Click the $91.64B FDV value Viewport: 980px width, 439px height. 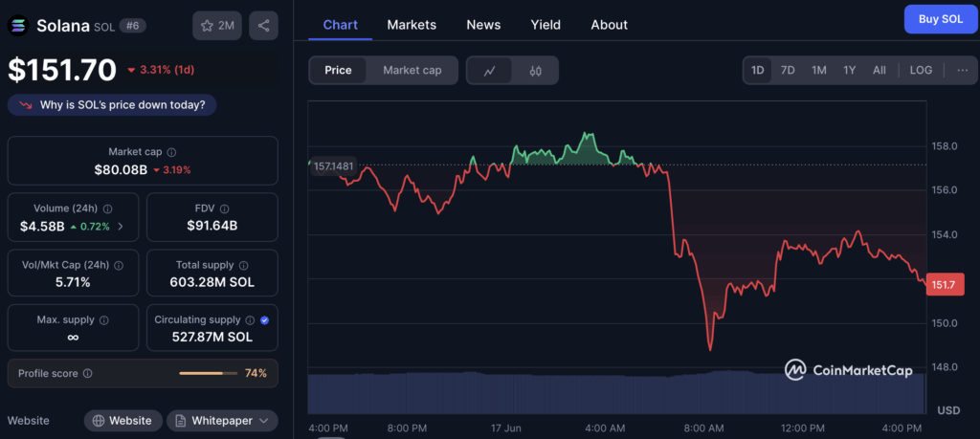pos(212,226)
